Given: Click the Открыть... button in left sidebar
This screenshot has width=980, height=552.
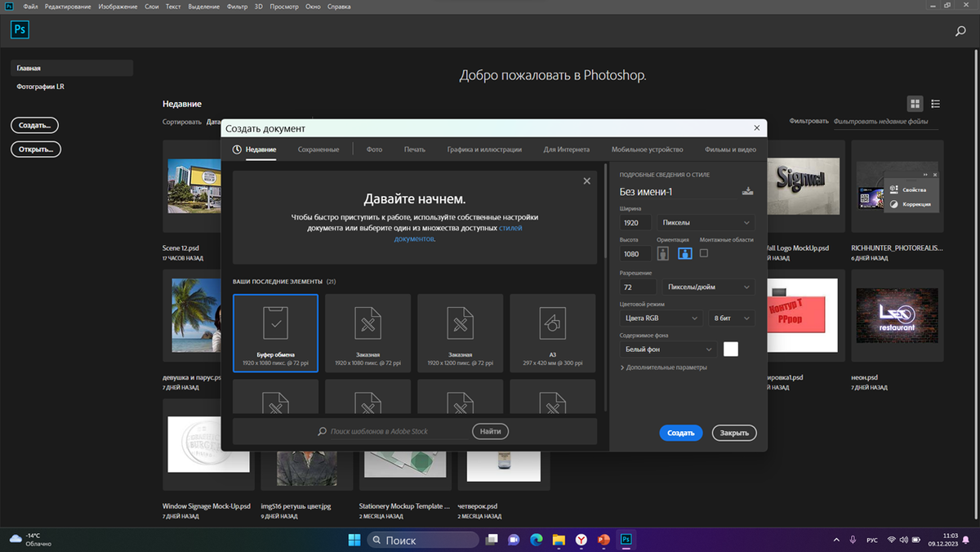Looking at the screenshot, I should tap(35, 149).
